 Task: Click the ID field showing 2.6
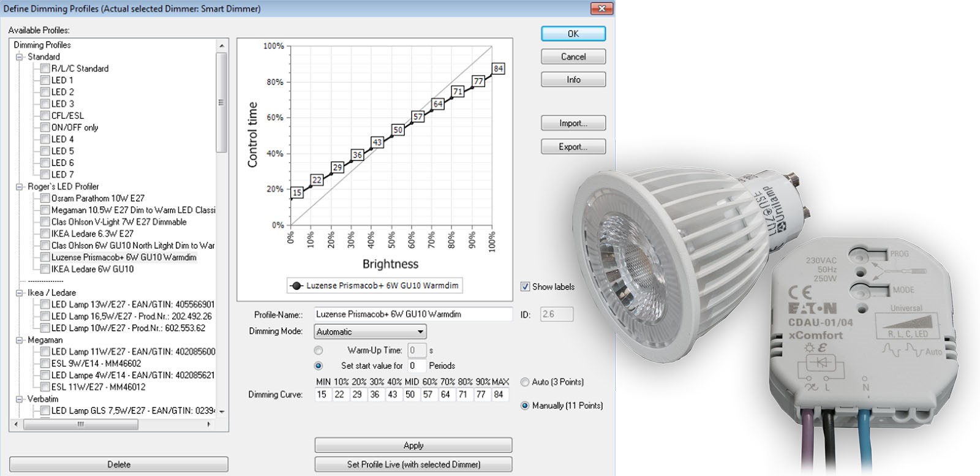click(x=557, y=314)
